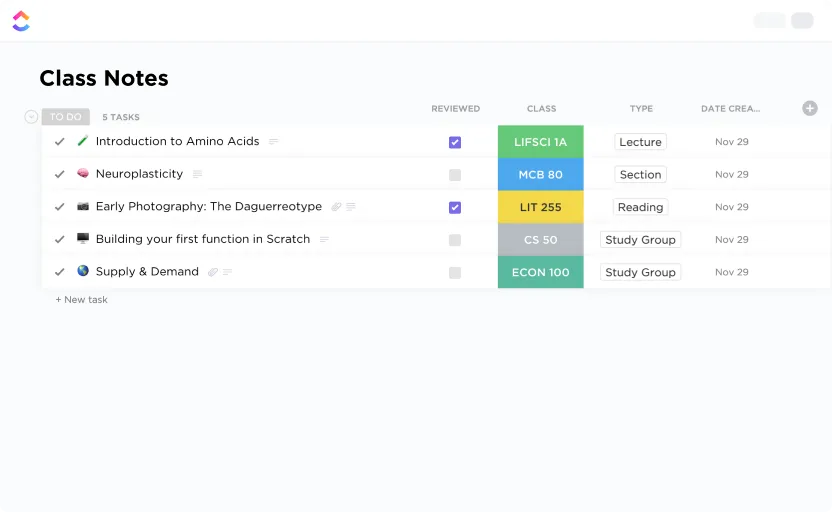Open the Lecture type dropdown
This screenshot has height=512, width=832.
click(x=640, y=142)
